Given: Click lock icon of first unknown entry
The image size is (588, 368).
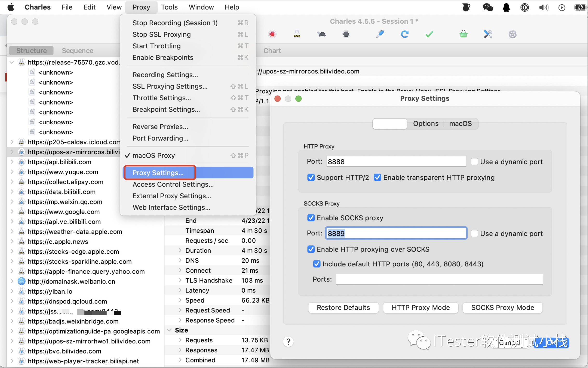Looking at the screenshot, I should point(32,72).
